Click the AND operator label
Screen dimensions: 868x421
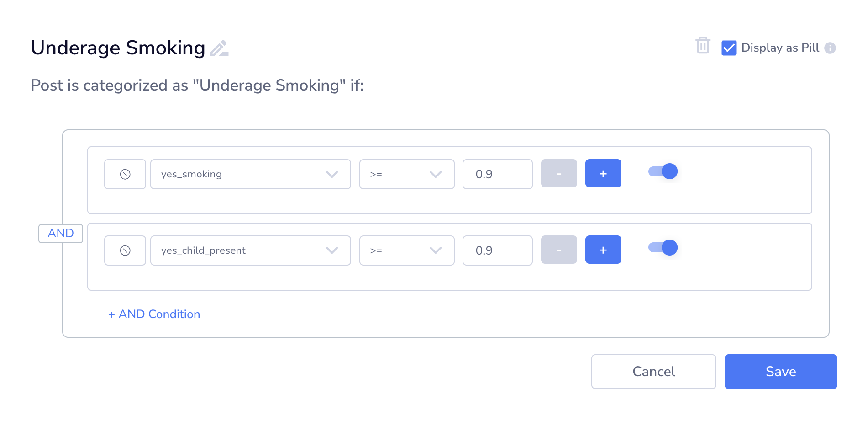[x=61, y=233]
